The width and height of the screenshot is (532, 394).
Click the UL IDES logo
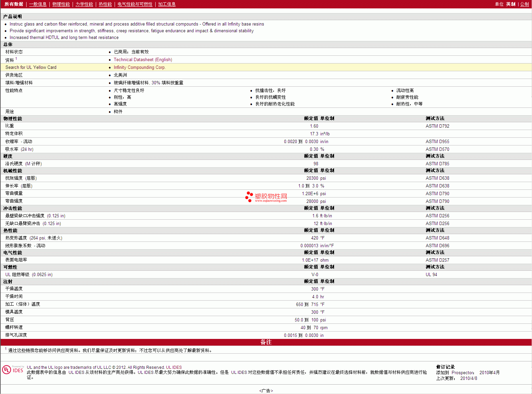13,370
